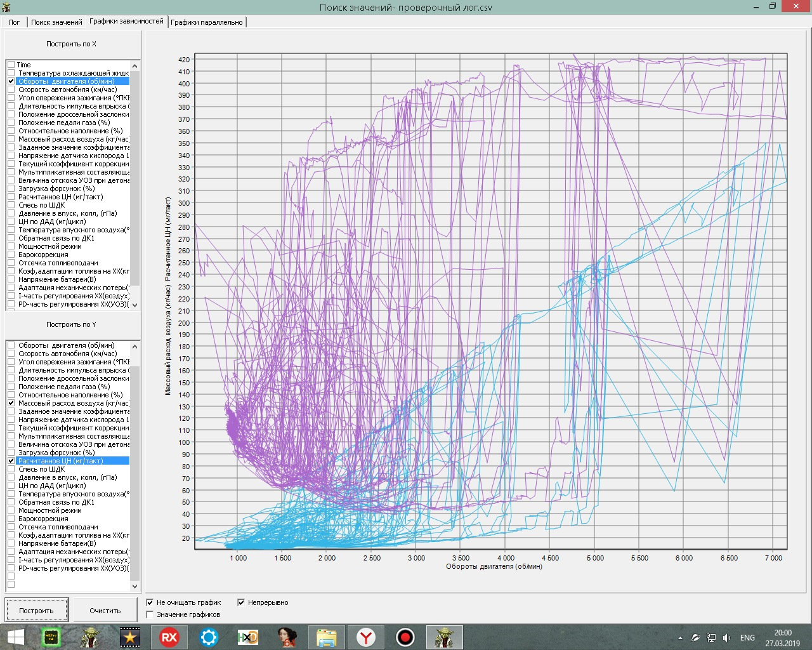812x650 pixels.
Task: Click the red RX taskbar icon
Action: point(169,637)
